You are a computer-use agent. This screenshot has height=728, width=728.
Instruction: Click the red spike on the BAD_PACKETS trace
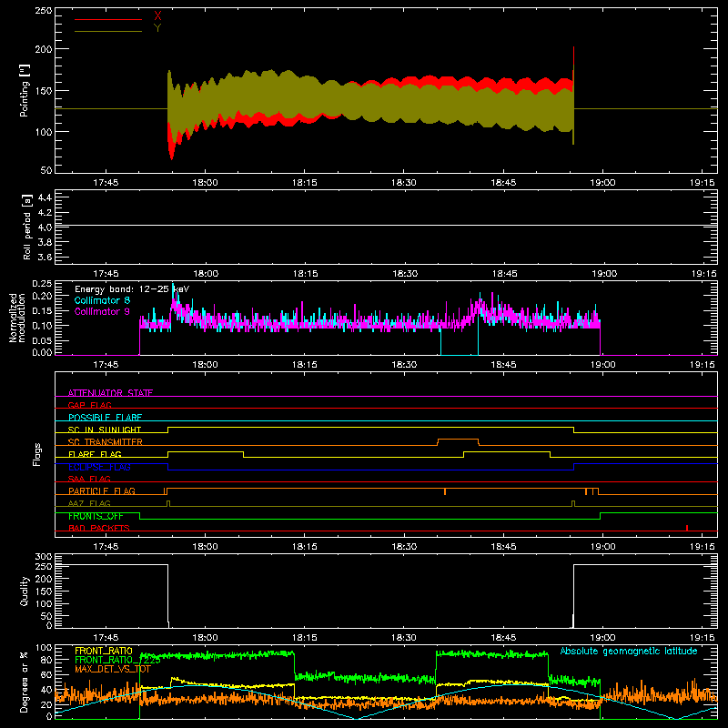[x=687, y=528]
